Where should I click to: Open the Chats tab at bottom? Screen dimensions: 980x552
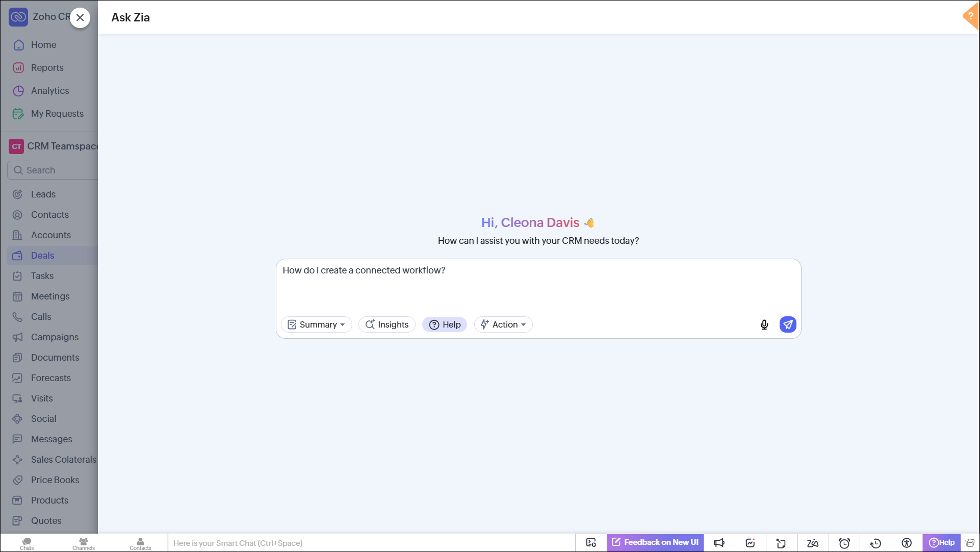(27, 543)
